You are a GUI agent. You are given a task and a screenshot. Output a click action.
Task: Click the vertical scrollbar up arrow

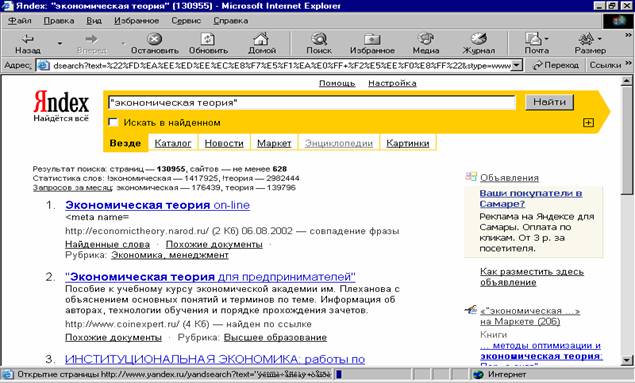626,80
